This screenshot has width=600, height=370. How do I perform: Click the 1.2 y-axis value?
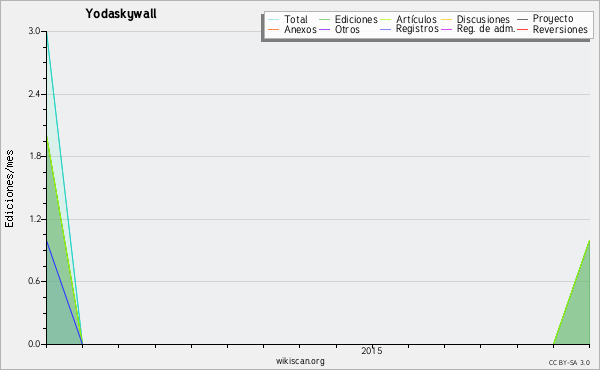34,219
